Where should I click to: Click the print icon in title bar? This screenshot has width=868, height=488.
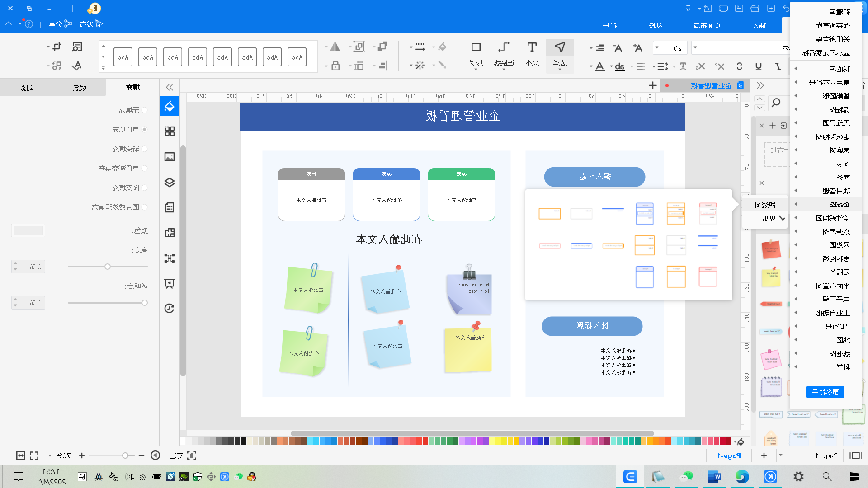click(x=723, y=8)
